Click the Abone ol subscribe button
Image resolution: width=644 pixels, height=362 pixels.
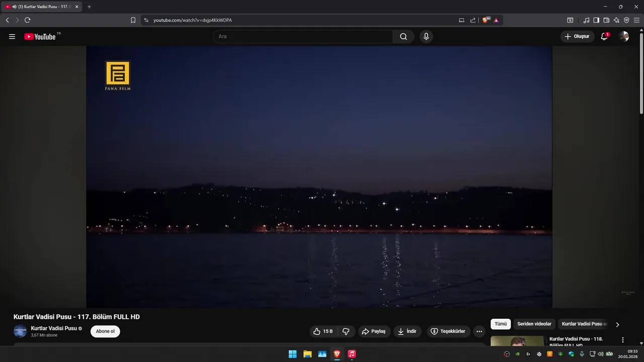coord(105,331)
